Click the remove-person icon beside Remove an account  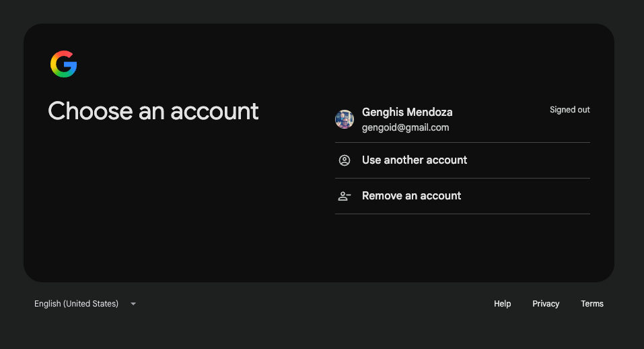[344, 196]
